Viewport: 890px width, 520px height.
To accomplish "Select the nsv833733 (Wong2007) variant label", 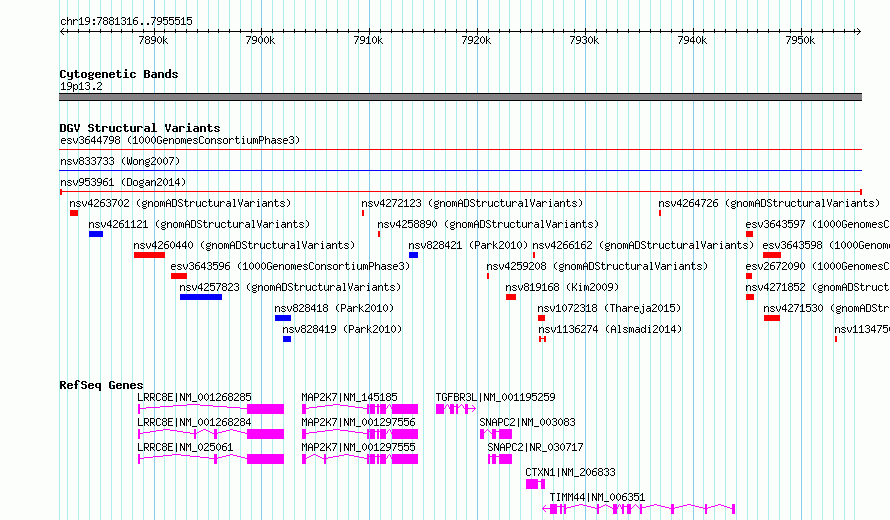I will coord(120,161).
